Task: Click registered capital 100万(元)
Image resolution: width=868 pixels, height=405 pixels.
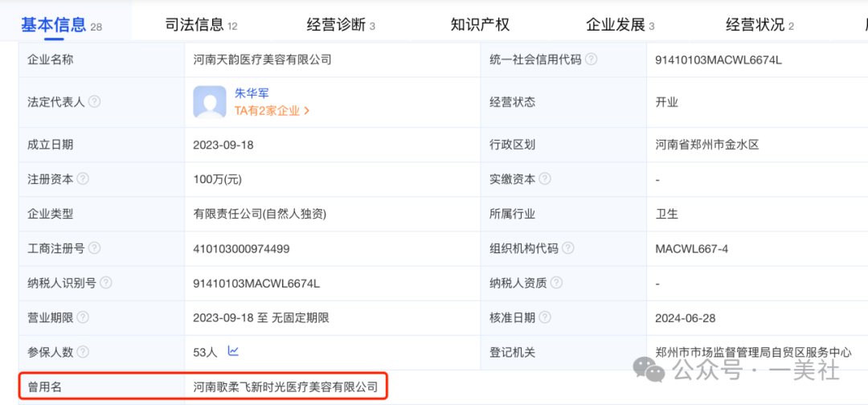Action: click(x=218, y=179)
